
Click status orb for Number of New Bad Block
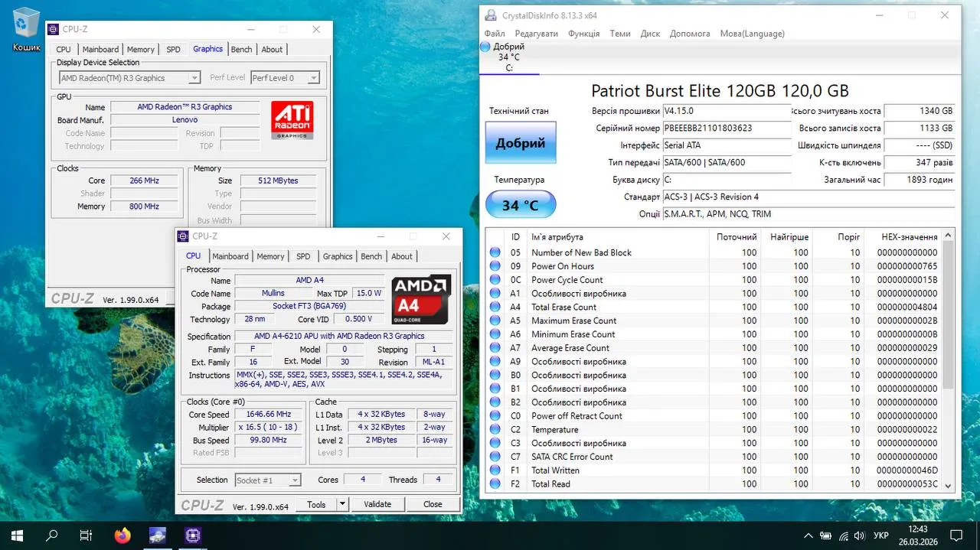pos(495,252)
